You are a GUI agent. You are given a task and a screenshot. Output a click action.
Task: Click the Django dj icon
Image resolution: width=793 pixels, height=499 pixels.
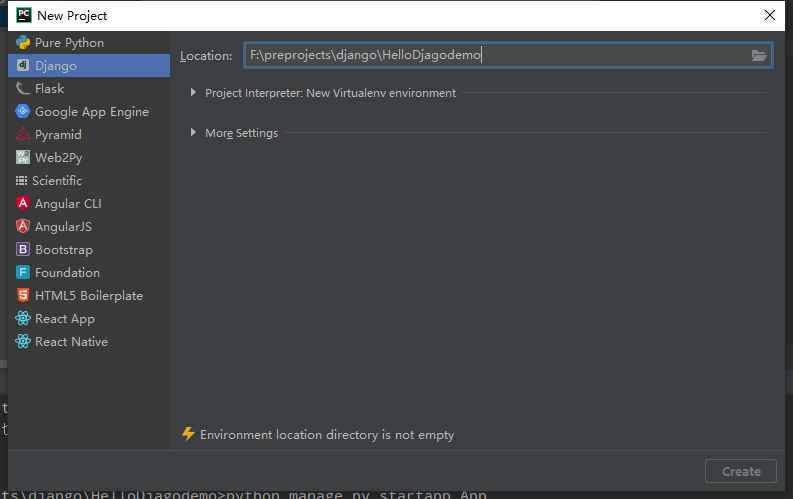(x=23, y=65)
